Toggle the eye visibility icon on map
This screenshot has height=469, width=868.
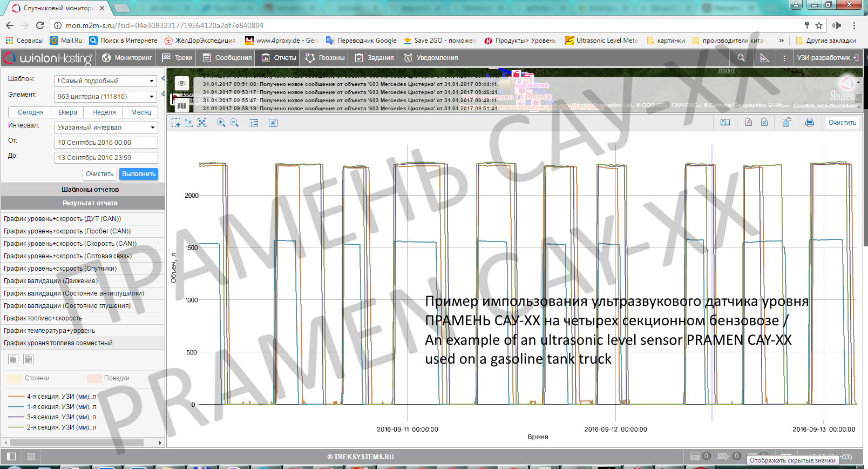[182, 83]
